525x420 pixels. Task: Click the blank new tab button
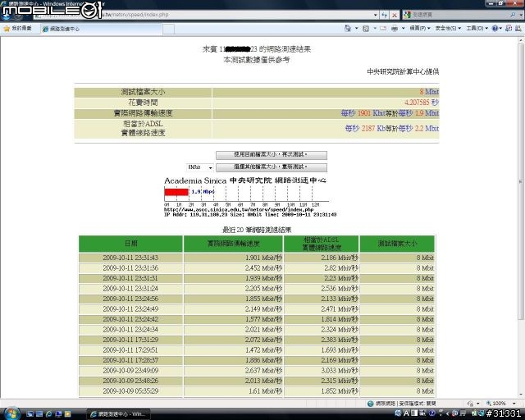[168, 30]
